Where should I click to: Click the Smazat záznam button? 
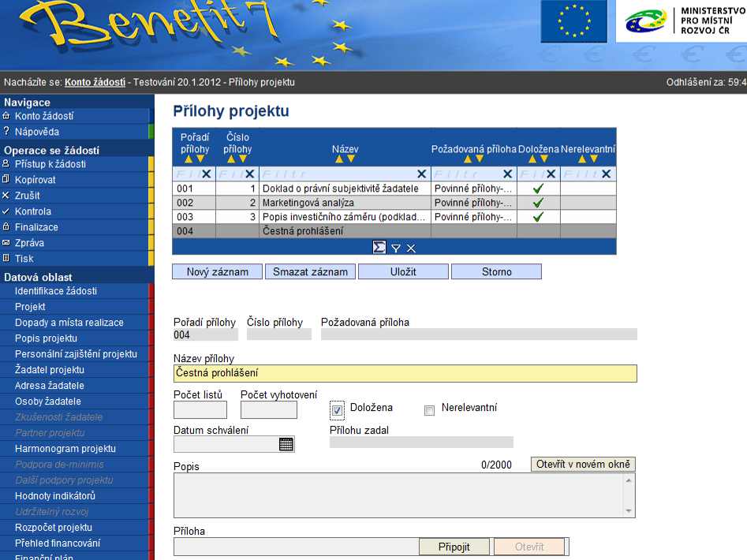[x=310, y=271]
